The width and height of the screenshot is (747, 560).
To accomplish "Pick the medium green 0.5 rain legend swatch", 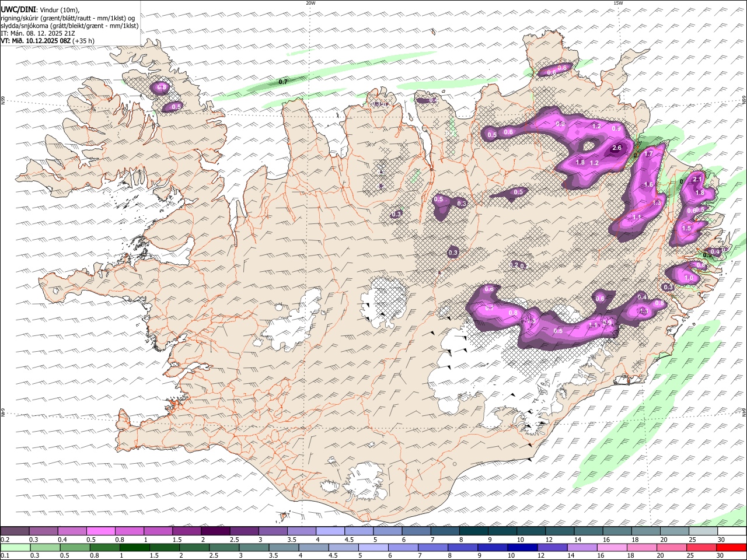I will pos(75,548).
